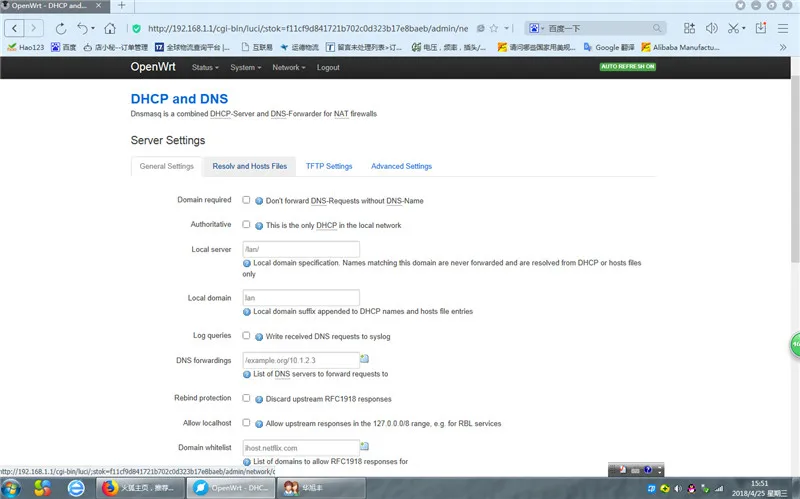Click the scissors screenshot tool icon
Image resolution: width=800 pixels, height=499 pixels.
733,28
